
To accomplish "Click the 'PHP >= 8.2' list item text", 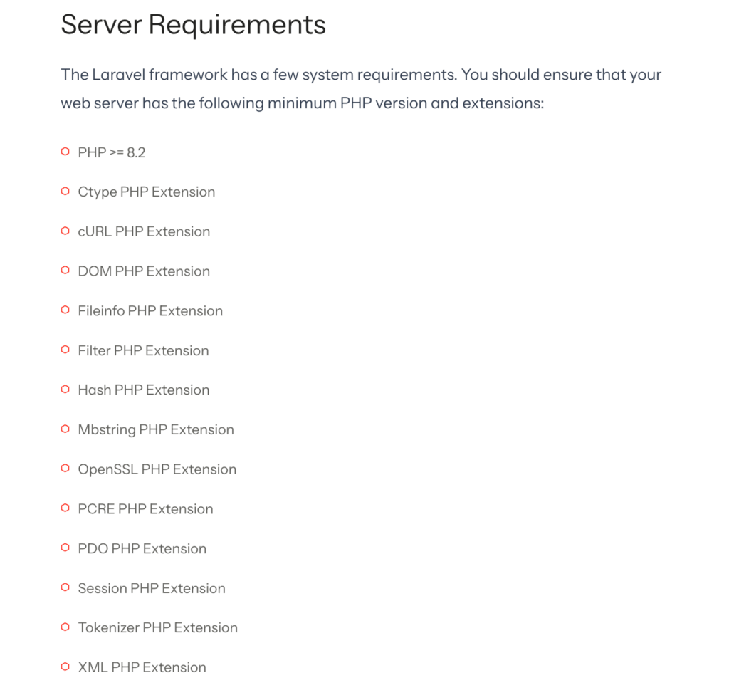I will (x=112, y=152).
